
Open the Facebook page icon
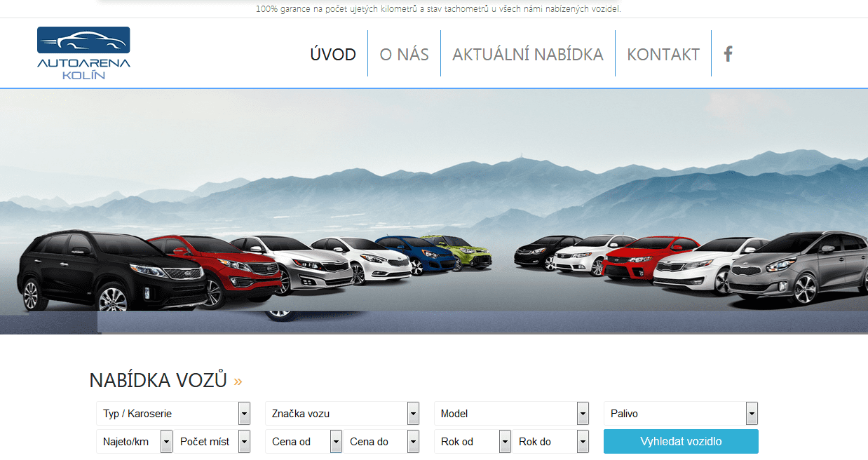(x=728, y=54)
